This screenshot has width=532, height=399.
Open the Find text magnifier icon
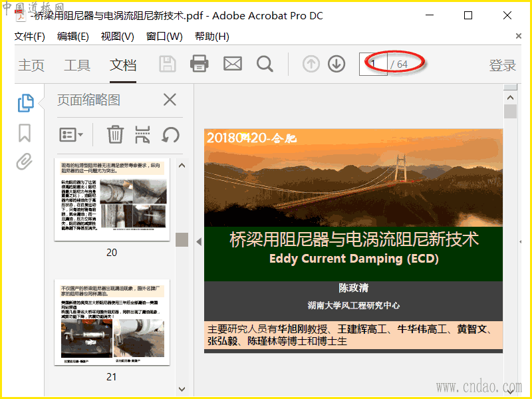[x=265, y=64]
